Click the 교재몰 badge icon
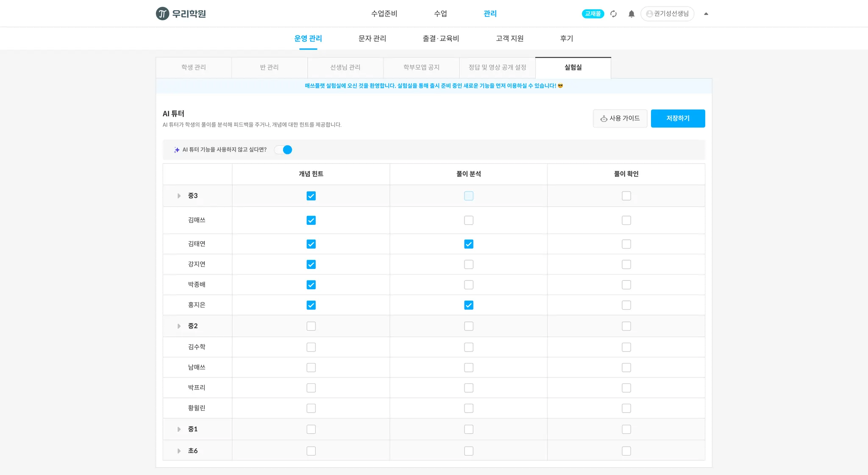 tap(593, 14)
